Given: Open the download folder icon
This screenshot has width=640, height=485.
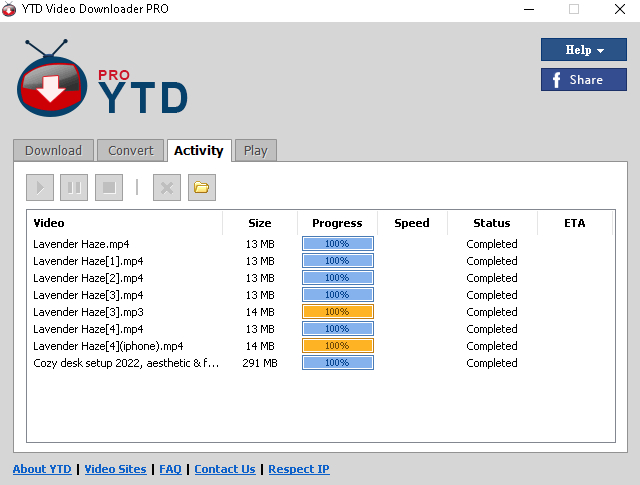Looking at the screenshot, I should click(x=202, y=187).
